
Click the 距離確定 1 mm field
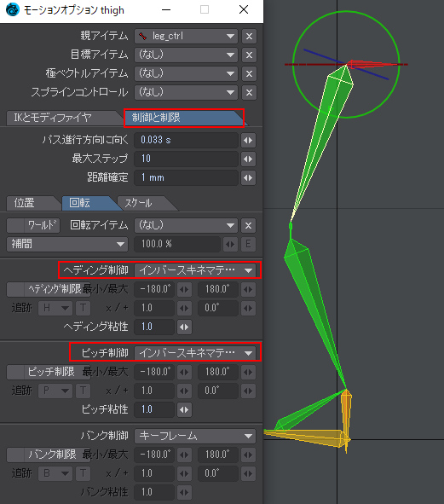(x=186, y=177)
